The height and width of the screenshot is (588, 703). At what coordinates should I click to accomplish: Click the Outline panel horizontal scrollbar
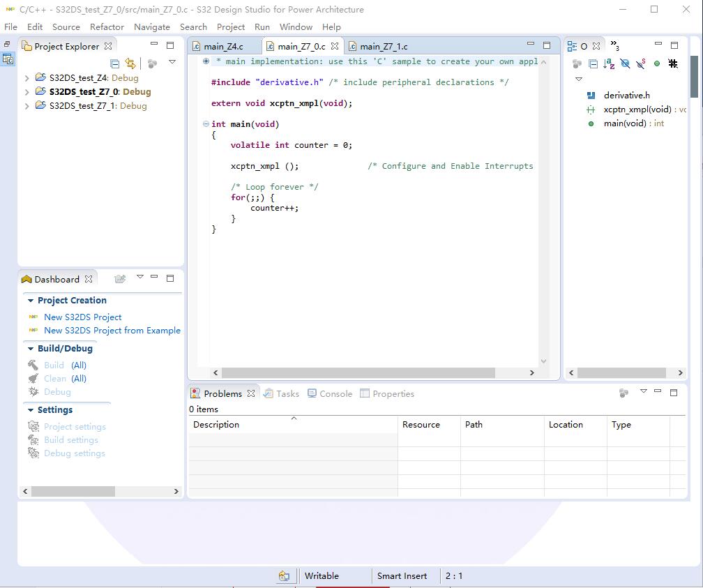pyautogui.click(x=621, y=372)
